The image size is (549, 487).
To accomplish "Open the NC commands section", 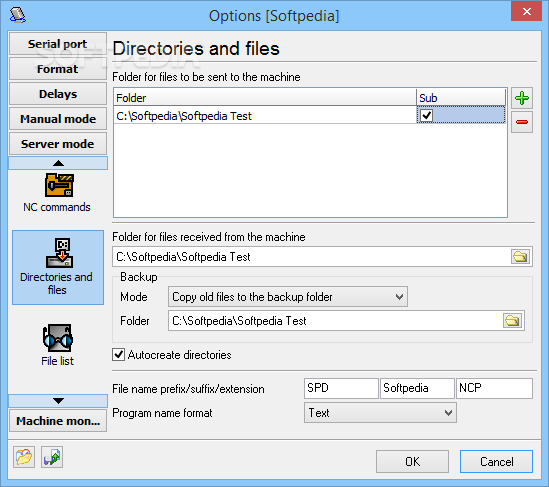I will click(58, 193).
